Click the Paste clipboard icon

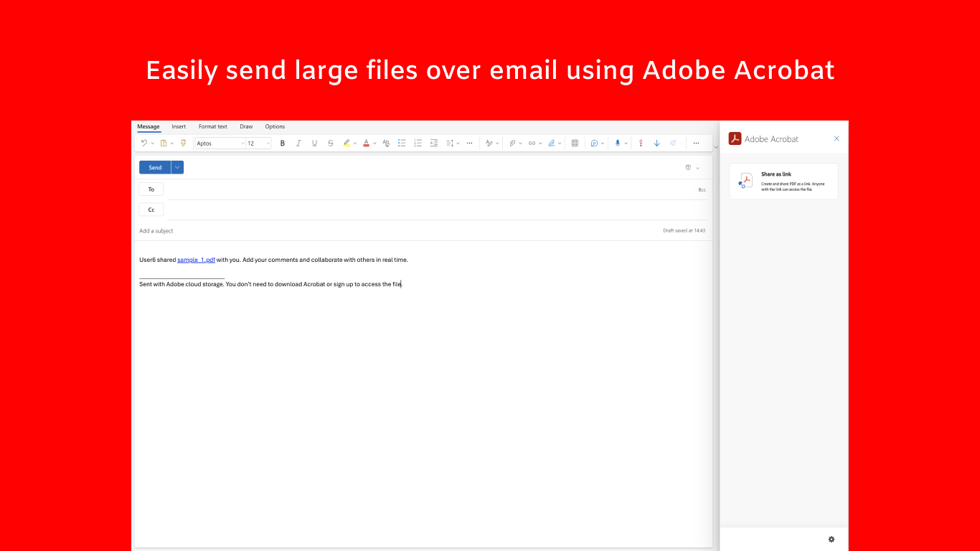(x=164, y=143)
